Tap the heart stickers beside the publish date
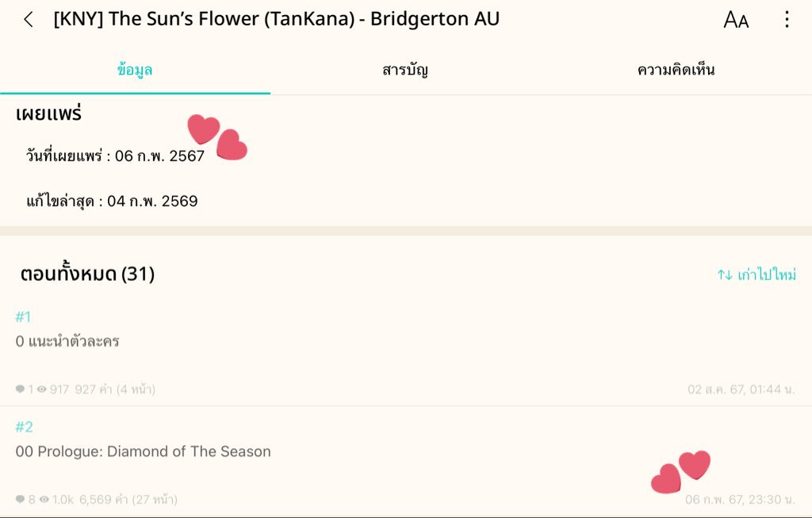 pyautogui.click(x=217, y=137)
